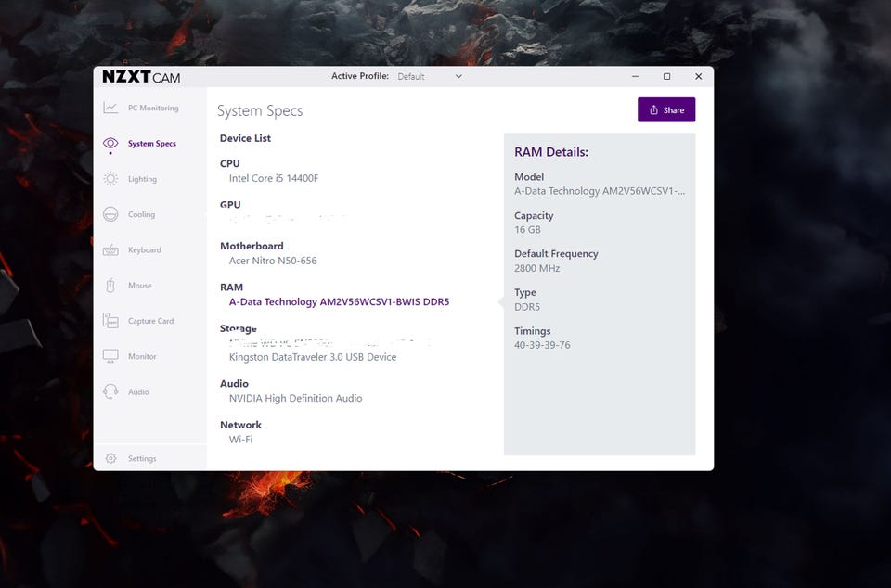
Task: Open Settings label in sidebar
Action: coord(141,458)
